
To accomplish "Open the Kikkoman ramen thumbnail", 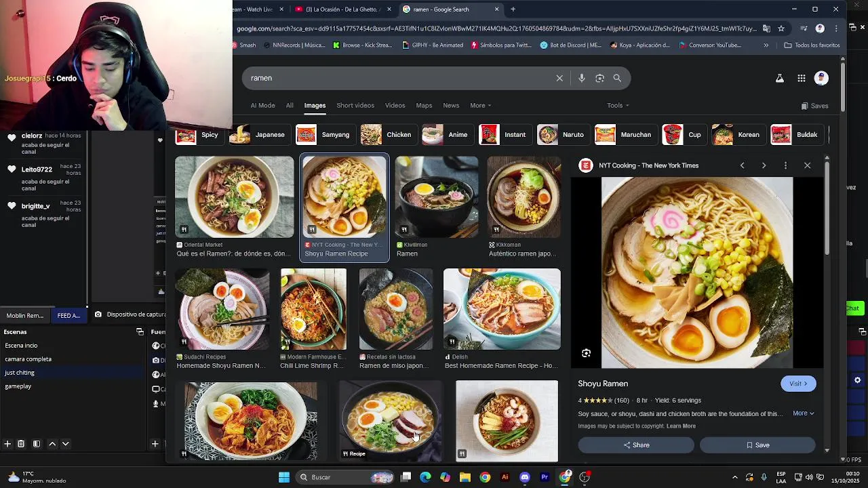I will (x=524, y=197).
